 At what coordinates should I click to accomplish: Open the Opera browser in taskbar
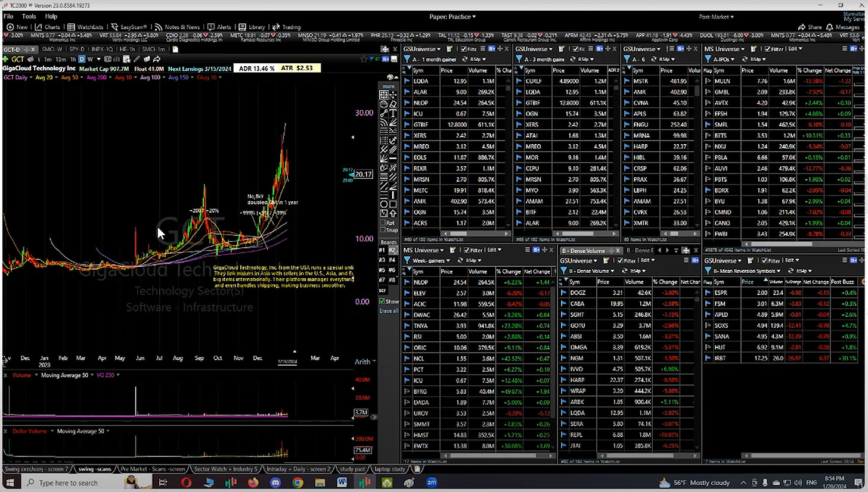pos(186,482)
